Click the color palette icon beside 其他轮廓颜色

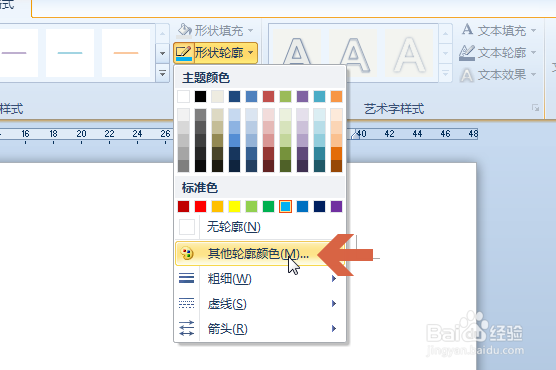[187, 254]
